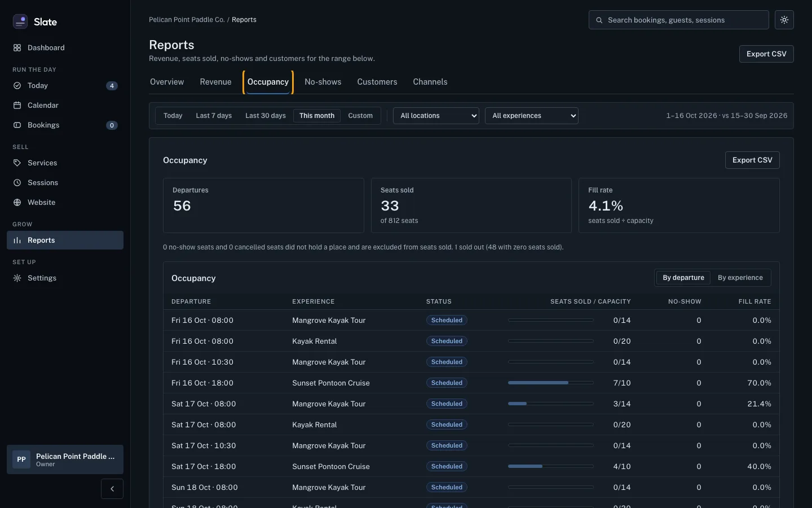
Task: Toggle the light/dark theme sun icon
Action: click(x=784, y=20)
